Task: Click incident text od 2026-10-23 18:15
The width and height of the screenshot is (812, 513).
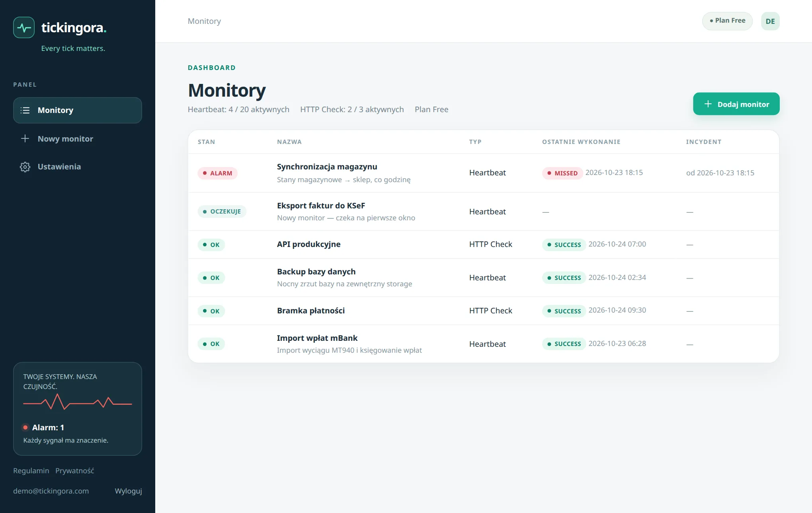Action: coord(720,173)
